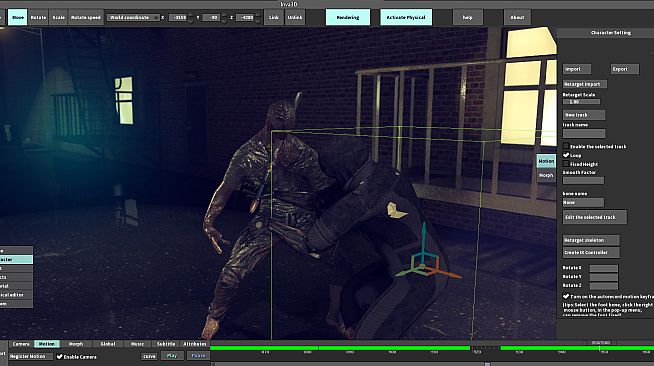Adjust the X coordinate stepper arrows

click(x=191, y=18)
